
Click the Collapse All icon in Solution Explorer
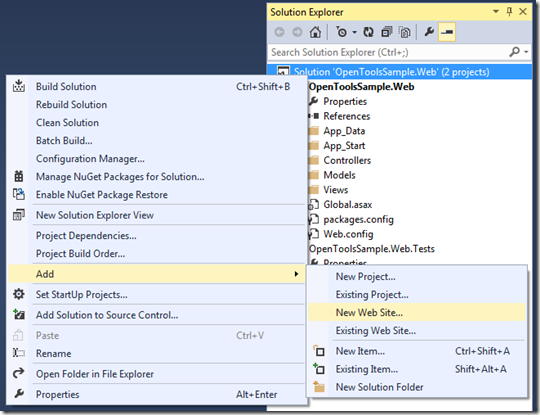tap(387, 32)
